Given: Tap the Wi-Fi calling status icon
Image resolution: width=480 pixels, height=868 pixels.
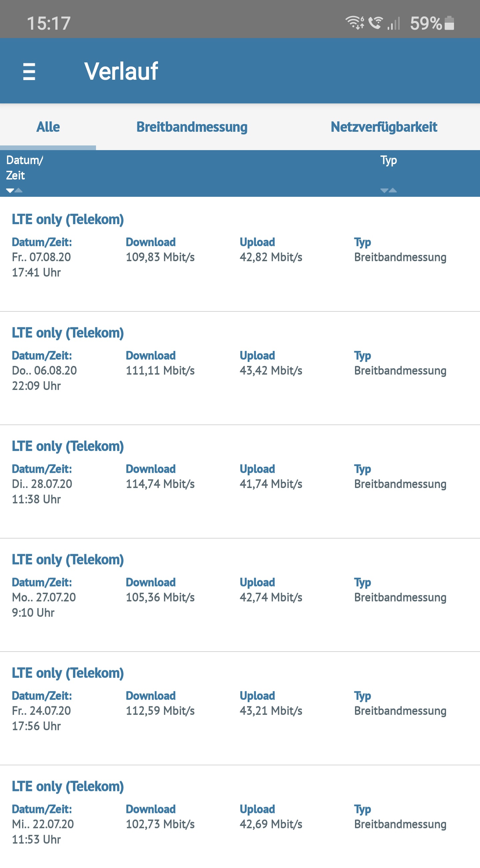Looking at the screenshot, I should pyautogui.click(x=375, y=23).
